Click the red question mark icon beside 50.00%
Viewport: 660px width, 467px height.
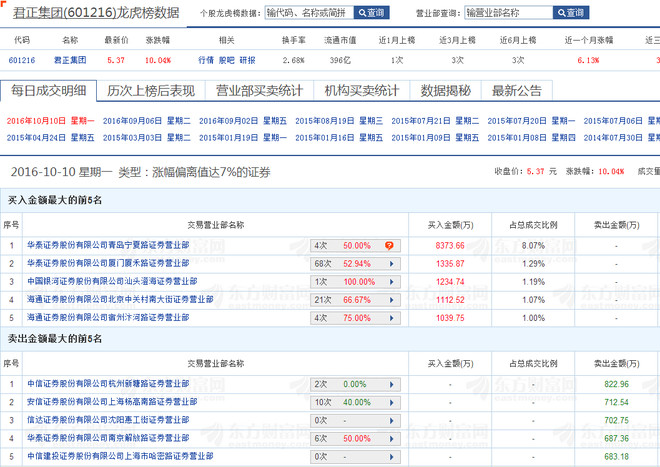(389, 246)
